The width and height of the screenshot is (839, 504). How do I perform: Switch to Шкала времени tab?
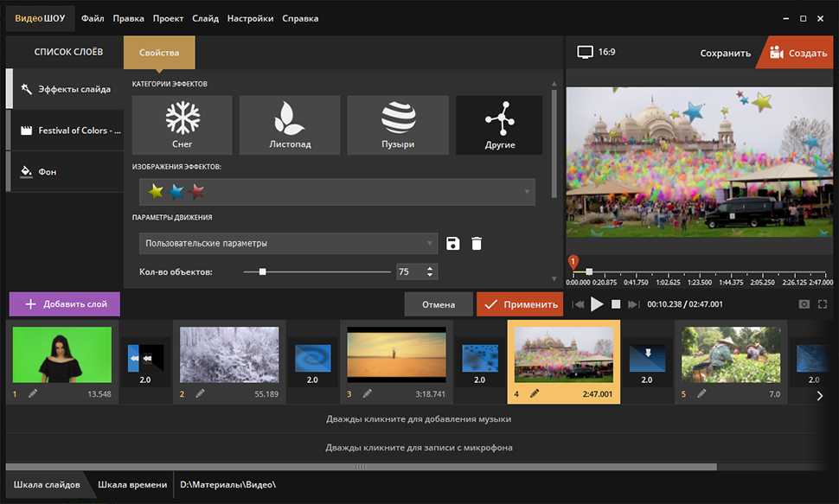pos(132,485)
